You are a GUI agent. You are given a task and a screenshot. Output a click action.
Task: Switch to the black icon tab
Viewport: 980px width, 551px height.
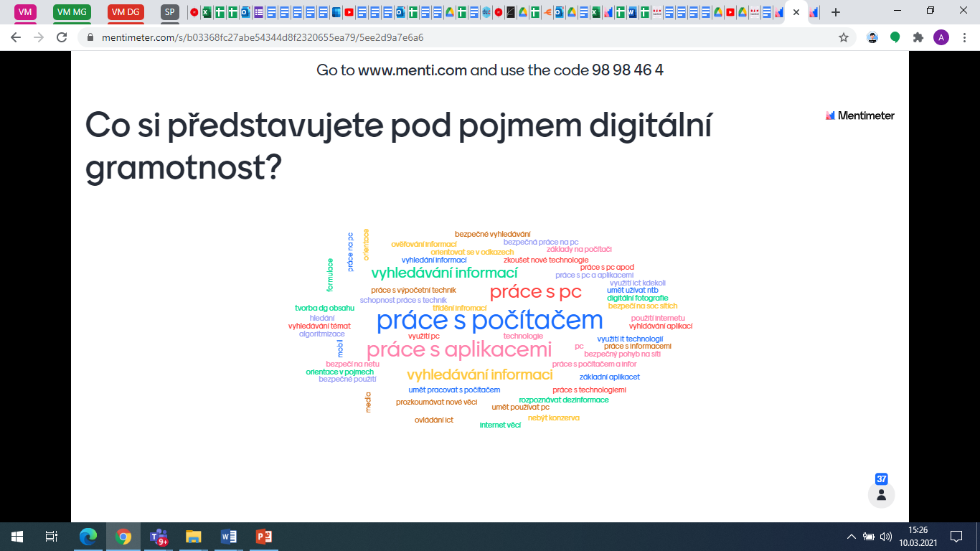(510, 12)
